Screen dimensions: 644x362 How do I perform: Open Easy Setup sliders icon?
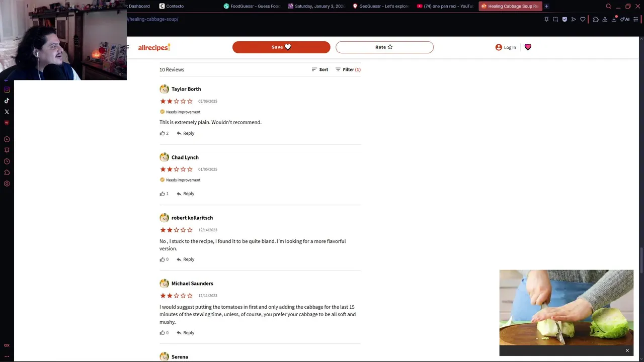point(635,19)
